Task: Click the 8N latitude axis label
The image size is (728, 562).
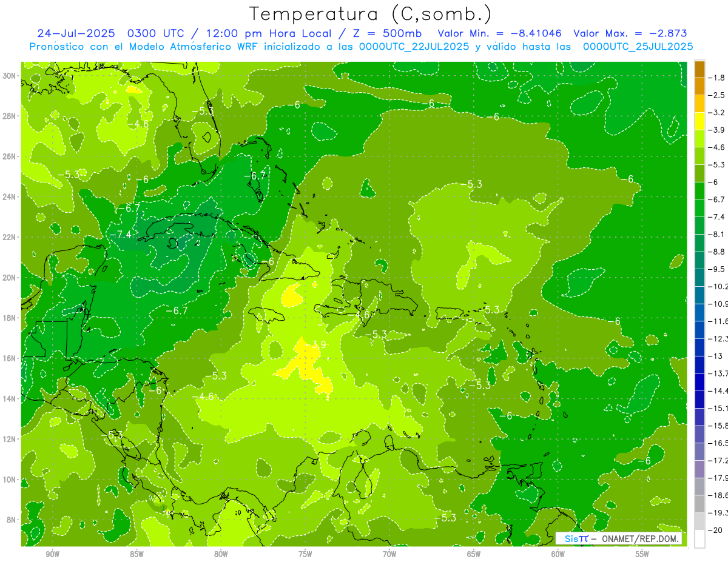Action: point(12,520)
